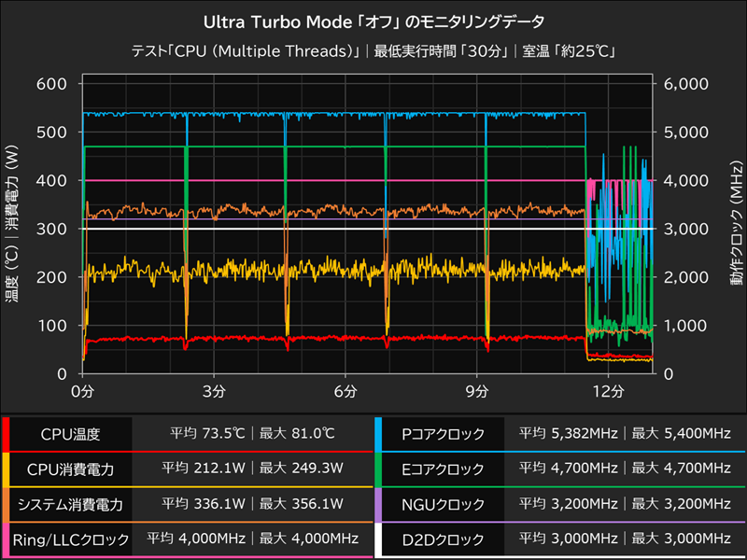Expand the CPU消費電力 legend entry

coord(70,469)
